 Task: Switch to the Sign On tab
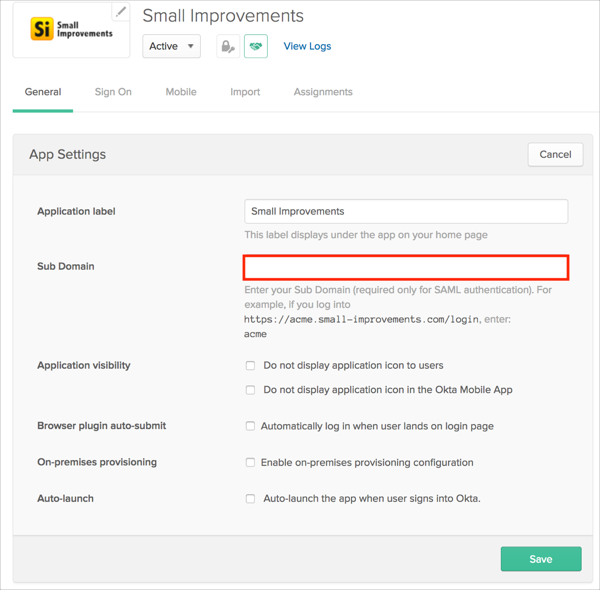pyautogui.click(x=113, y=92)
